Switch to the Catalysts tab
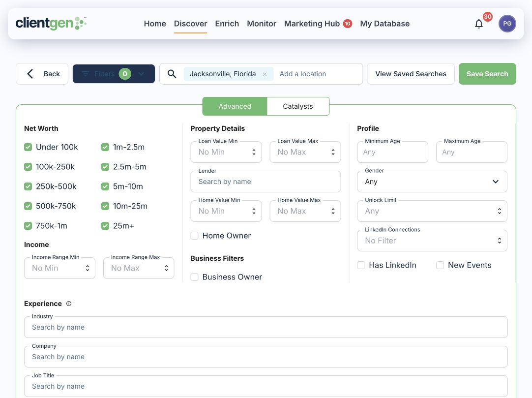 [298, 106]
